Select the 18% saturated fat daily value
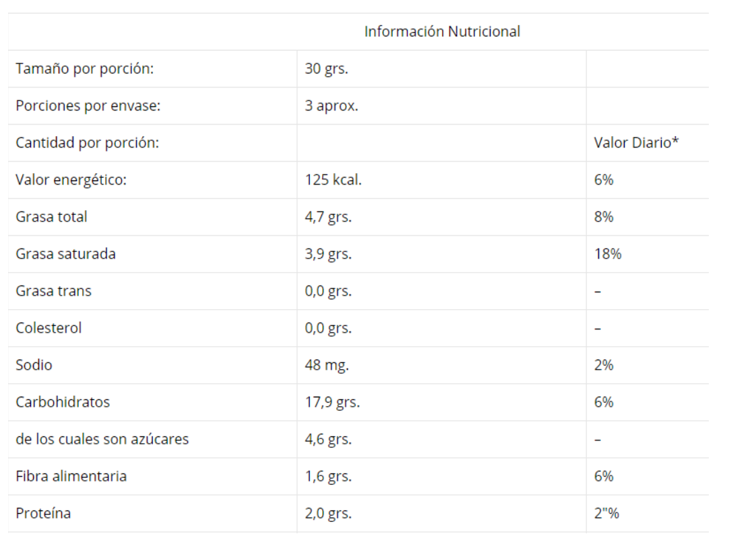This screenshot has width=756, height=534. point(608,254)
